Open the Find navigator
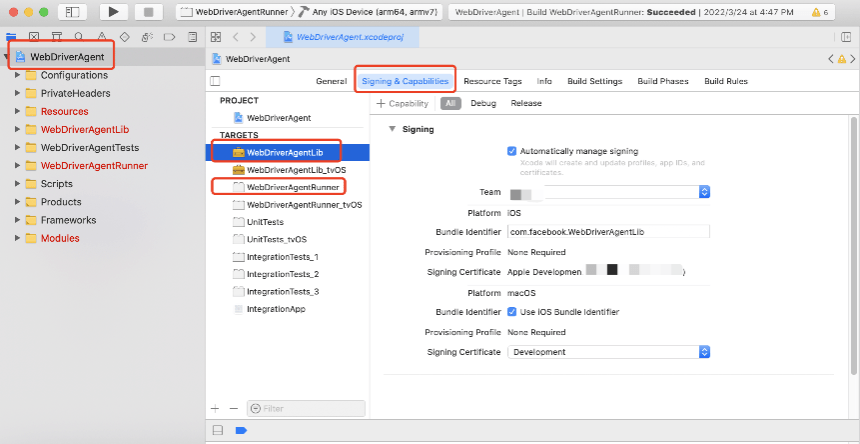Image resolution: width=860 pixels, height=444 pixels. pos(79,37)
